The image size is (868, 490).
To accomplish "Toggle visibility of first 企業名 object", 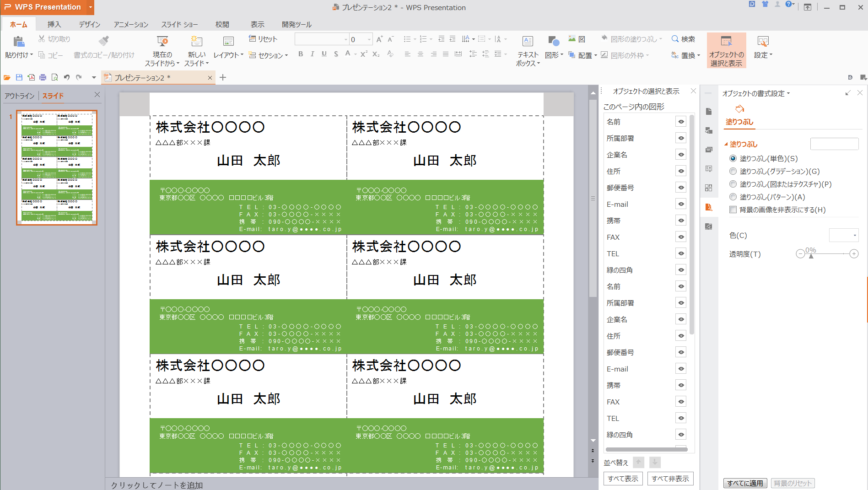I will [681, 155].
